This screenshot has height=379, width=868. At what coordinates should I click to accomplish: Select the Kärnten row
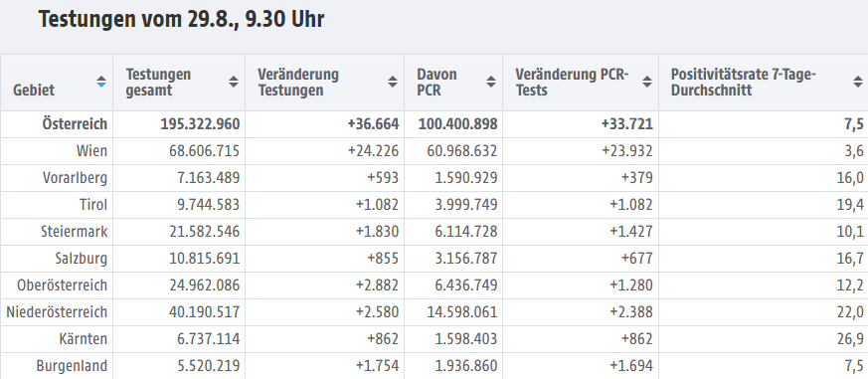click(x=434, y=339)
